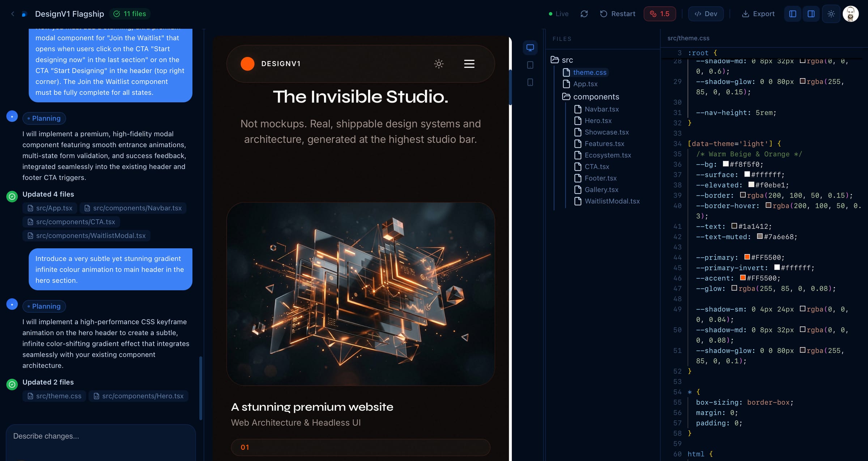Open Showcase.tsx file

(602, 132)
